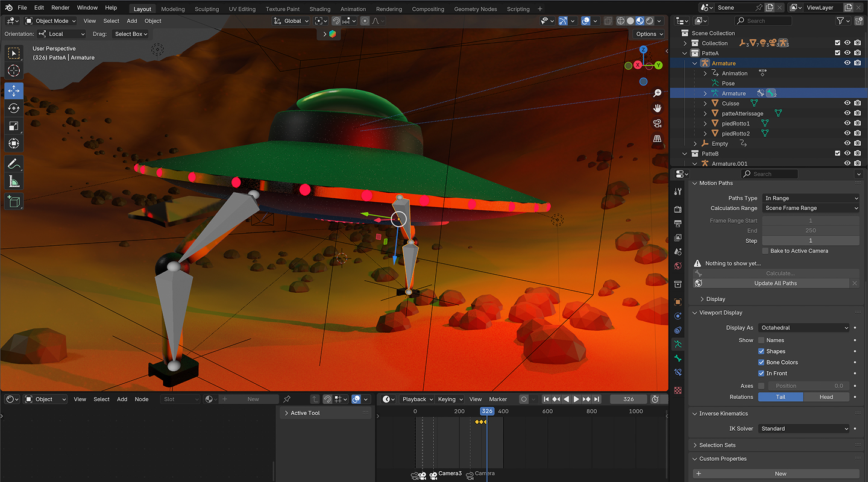Image resolution: width=868 pixels, height=482 pixels.
Task: Hide the Cuisse object in viewport
Action: point(847,104)
